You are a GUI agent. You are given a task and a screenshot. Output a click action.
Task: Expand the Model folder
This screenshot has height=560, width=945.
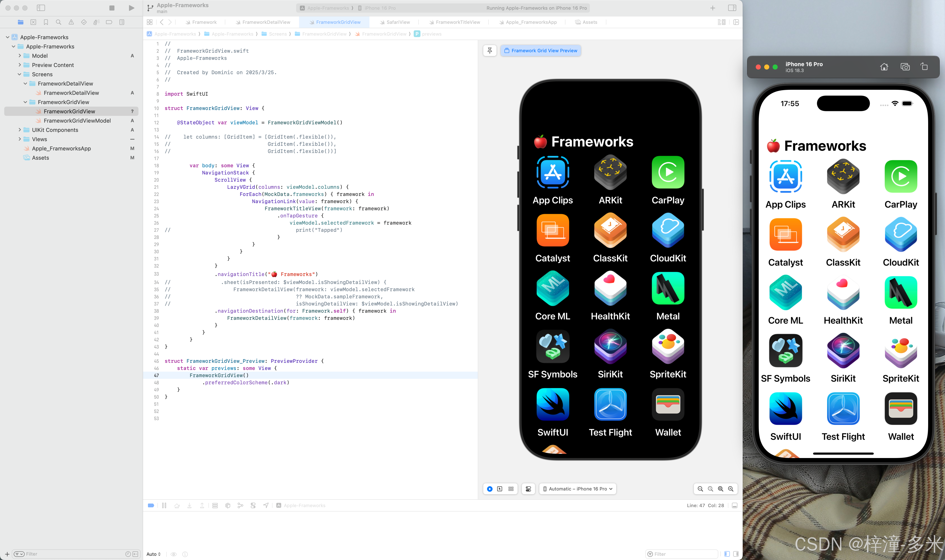(x=20, y=56)
